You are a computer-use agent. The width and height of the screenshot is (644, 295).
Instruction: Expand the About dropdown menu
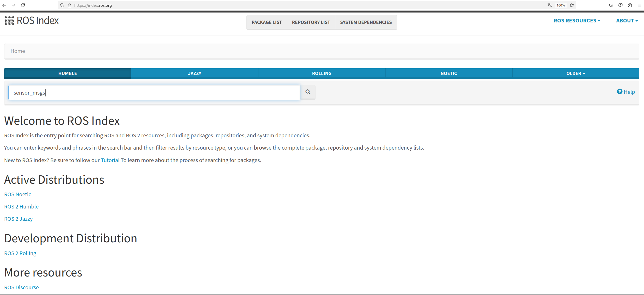[627, 21]
